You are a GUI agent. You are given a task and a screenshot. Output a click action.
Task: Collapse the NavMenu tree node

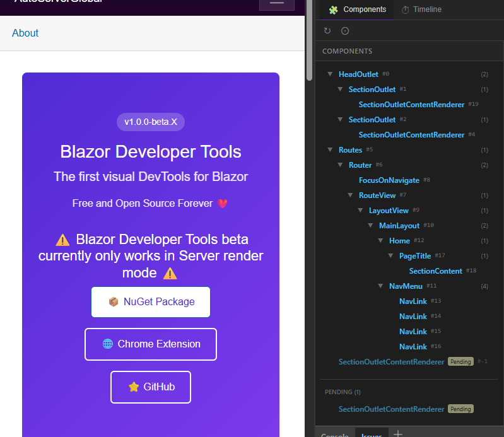click(x=380, y=286)
